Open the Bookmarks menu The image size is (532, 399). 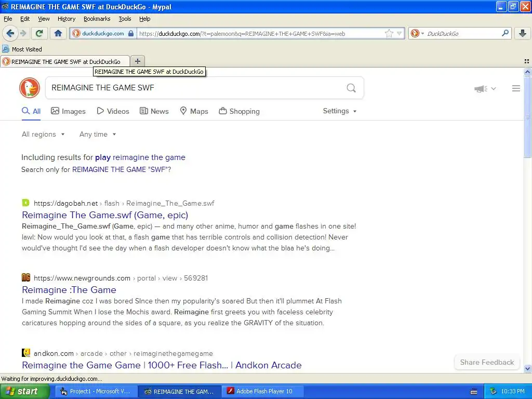tap(97, 19)
